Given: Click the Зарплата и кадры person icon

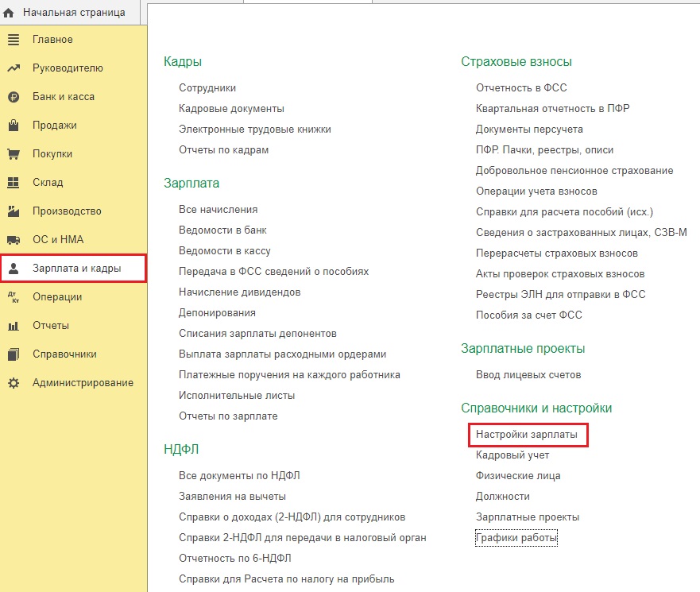Looking at the screenshot, I should coord(14,269).
